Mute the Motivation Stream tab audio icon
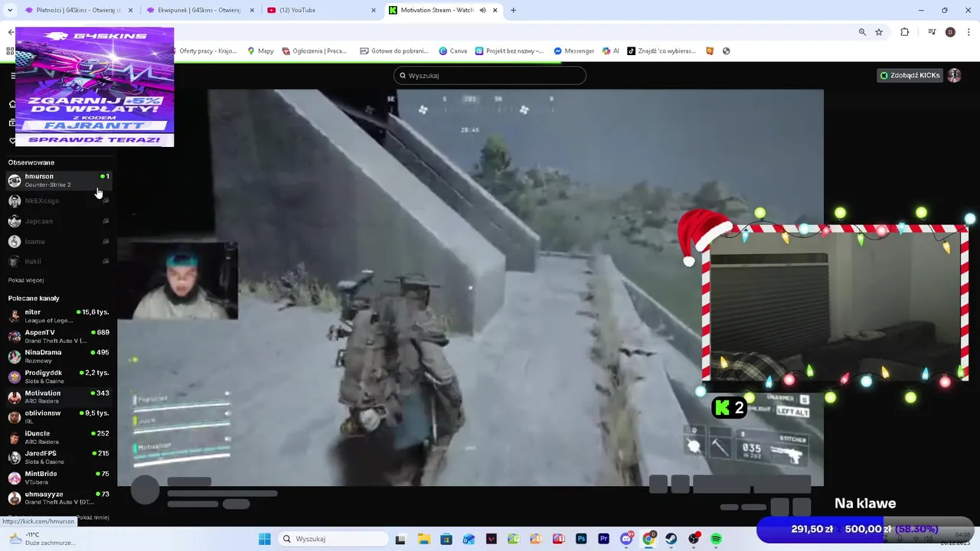Viewport: 980px width, 551px height. click(x=482, y=10)
